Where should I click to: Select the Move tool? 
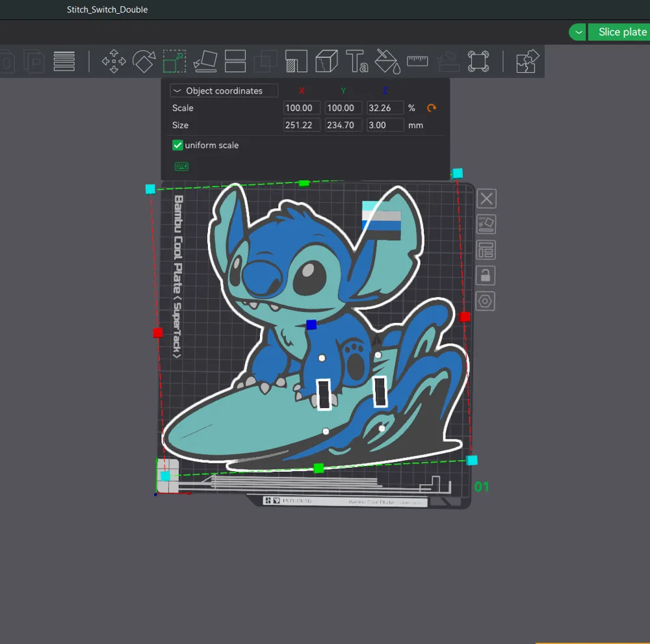(114, 61)
